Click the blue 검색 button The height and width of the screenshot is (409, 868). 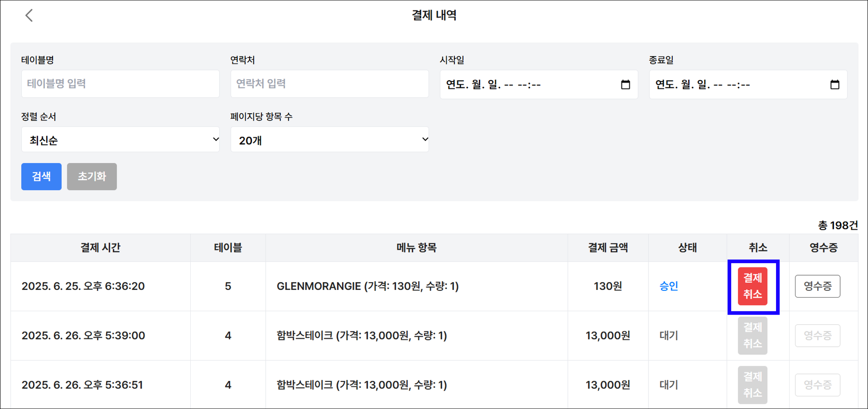42,176
